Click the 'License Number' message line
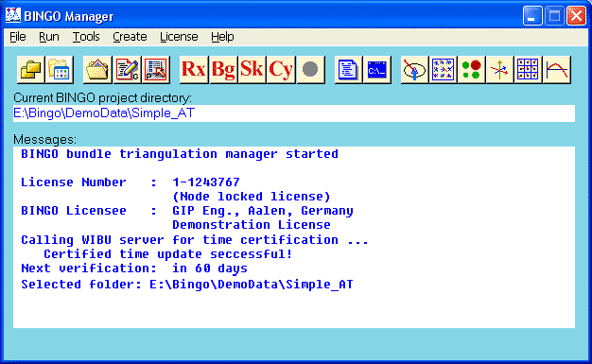592x364 pixels. click(131, 182)
